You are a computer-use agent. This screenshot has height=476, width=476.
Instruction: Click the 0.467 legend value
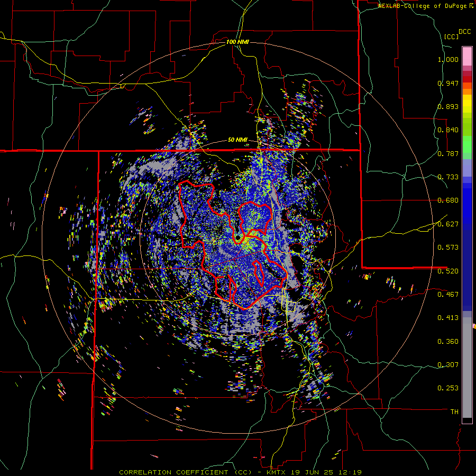[x=448, y=295]
